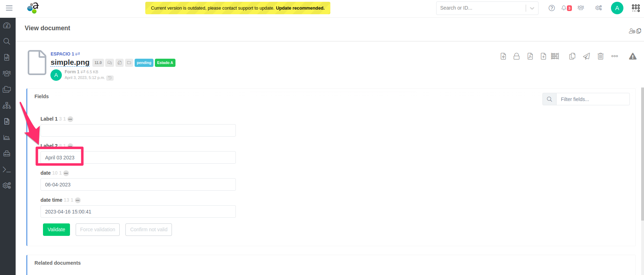
Task: Click the Force validation button
Action: pyautogui.click(x=98, y=229)
